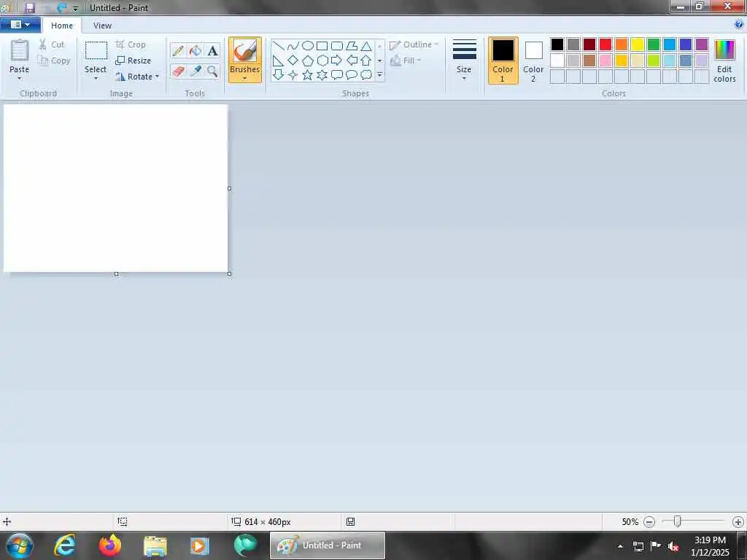Choose the Oval callout shape
This screenshot has width=747, height=560.
tap(352, 75)
